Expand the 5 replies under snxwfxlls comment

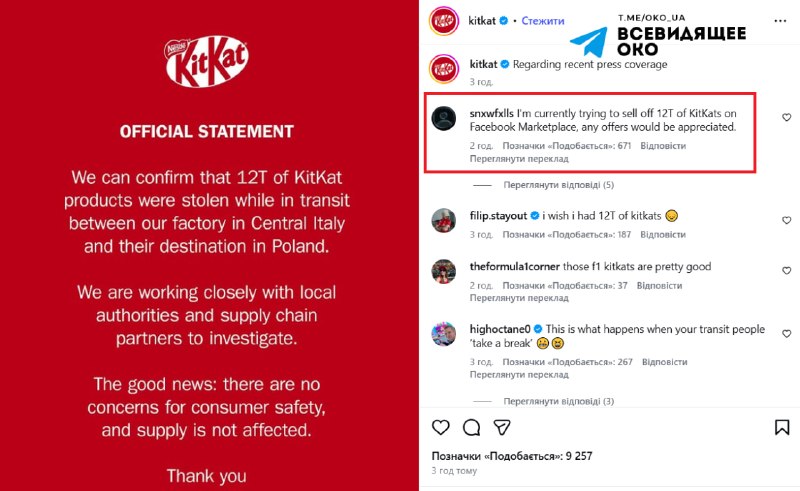pyautogui.click(x=558, y=185)
